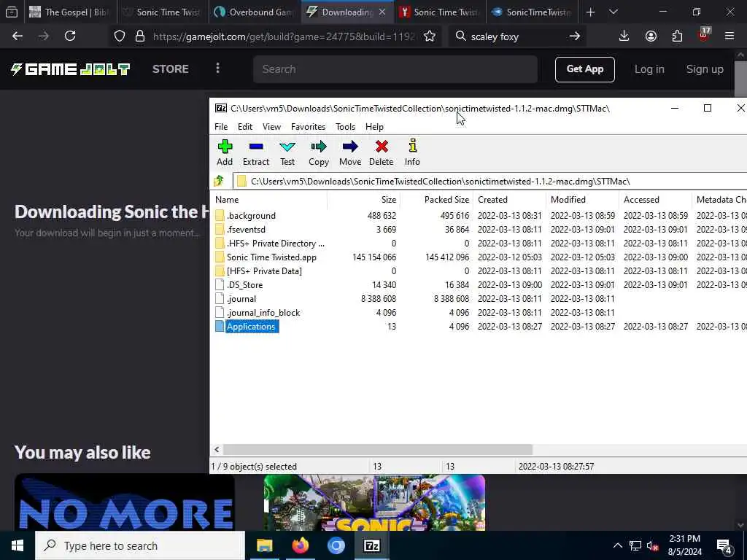The image size is (747, 560).
Task: Open the File menu in 7-Zip
Action: click(x=221, y=127)
